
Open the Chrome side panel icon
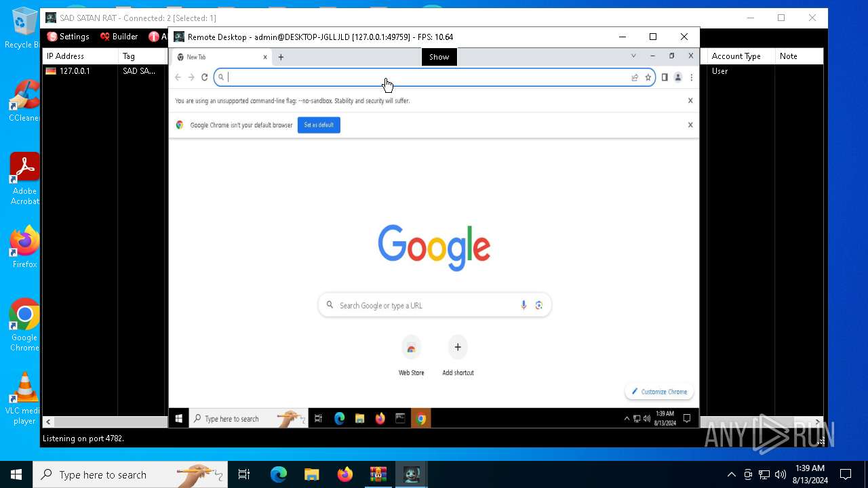pyautogui.click(x=665, y=77)
